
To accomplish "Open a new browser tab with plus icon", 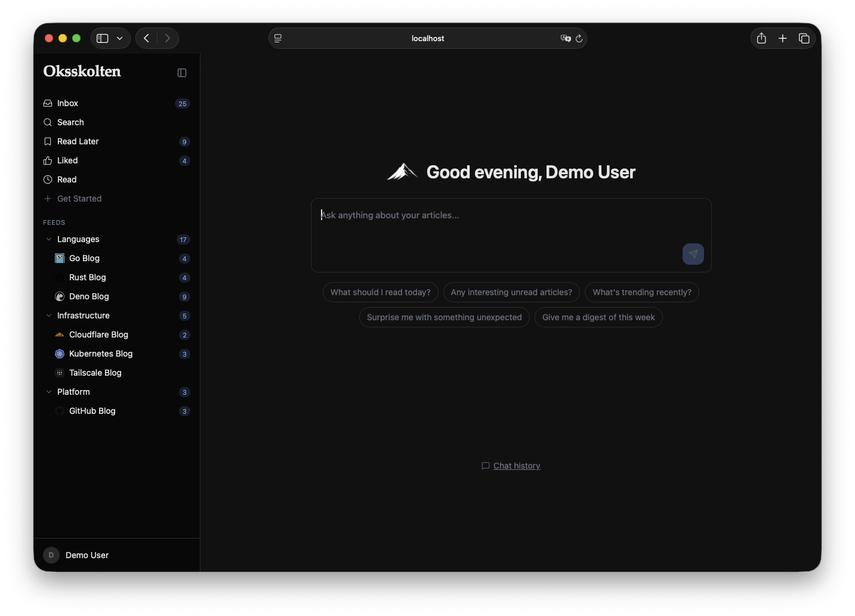I will [783, 38].
